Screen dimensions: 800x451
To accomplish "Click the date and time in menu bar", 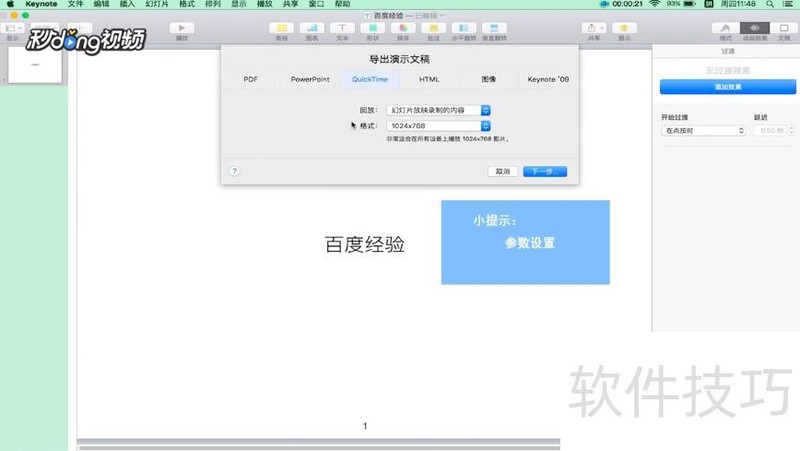I will [738, 4].
